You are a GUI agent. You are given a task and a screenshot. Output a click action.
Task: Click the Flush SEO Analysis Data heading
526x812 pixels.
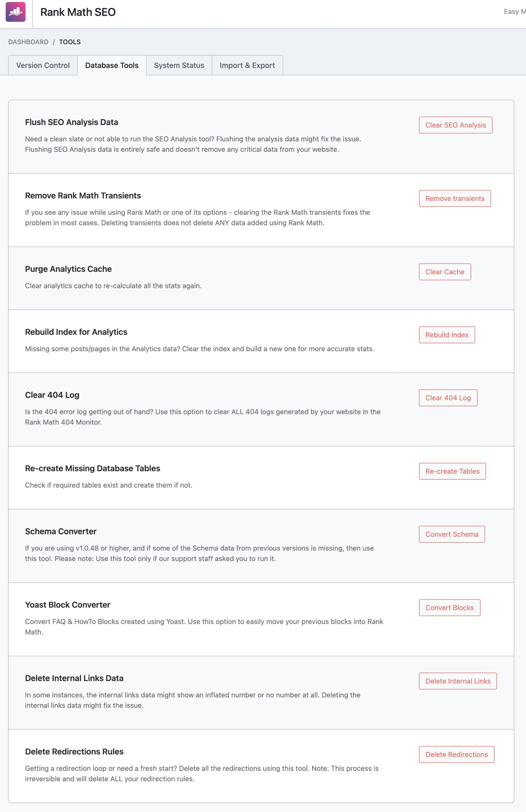(72, 122)
